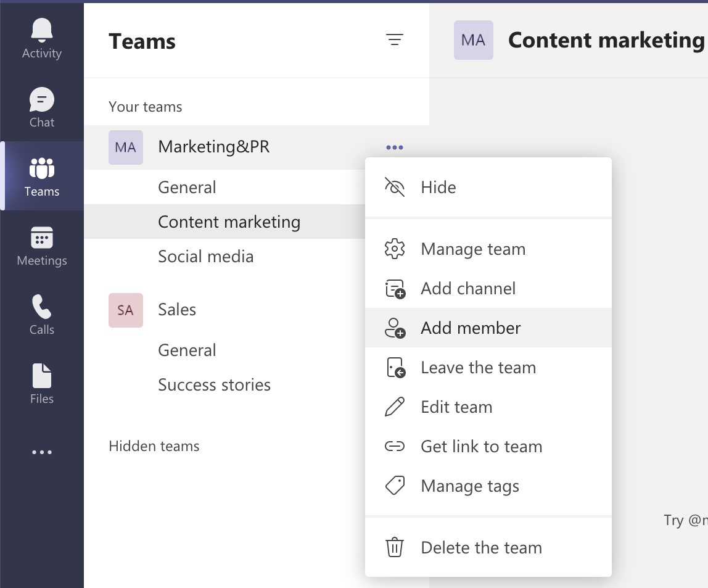
Task: Choose Manage tags menu entry
Action: 488,486
